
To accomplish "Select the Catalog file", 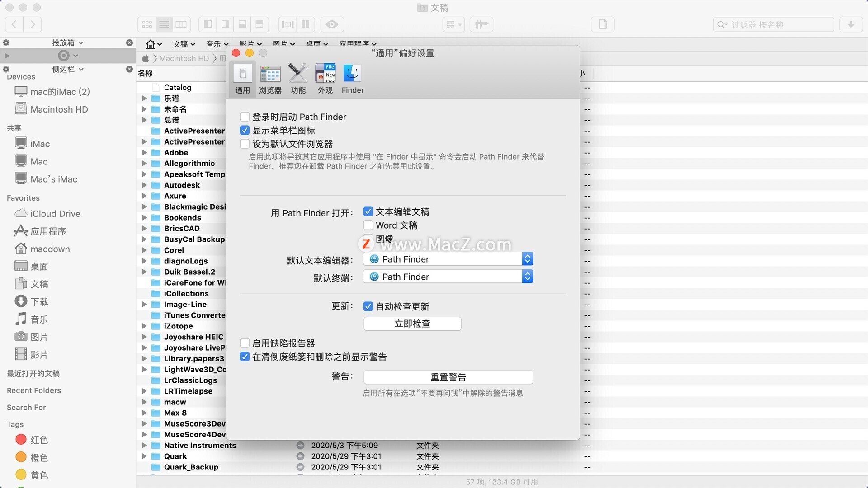I will [177, 87].
